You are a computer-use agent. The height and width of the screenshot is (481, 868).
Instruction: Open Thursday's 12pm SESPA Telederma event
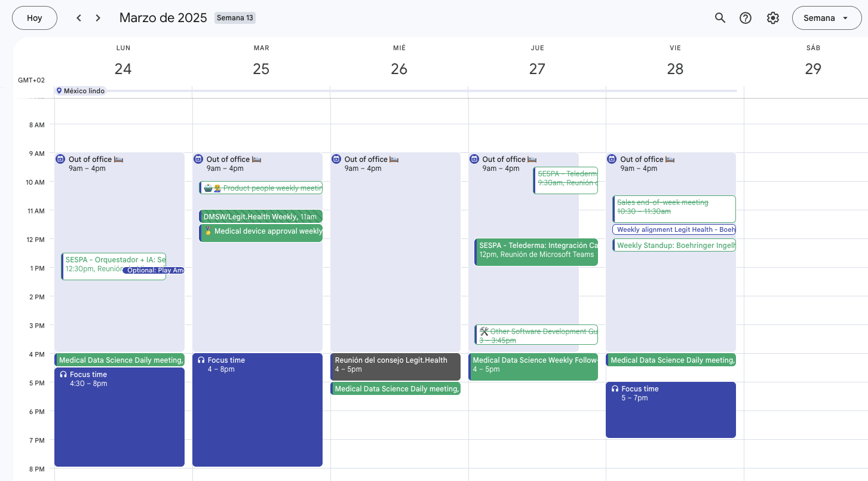pos(536,252)
